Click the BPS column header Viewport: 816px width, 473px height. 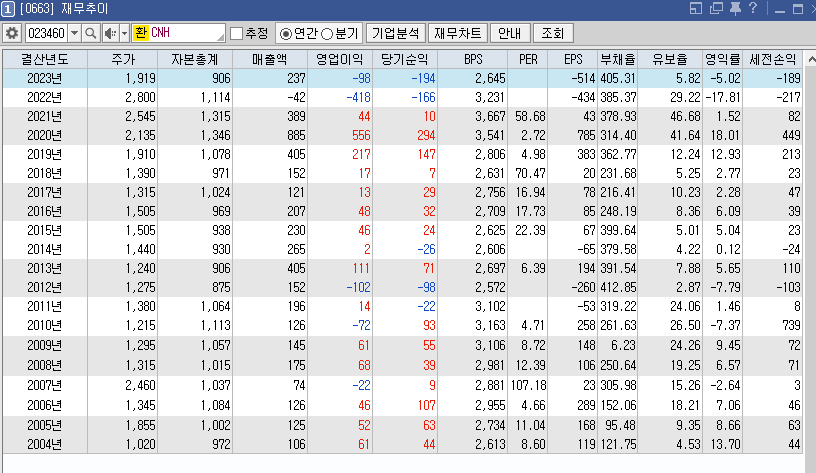coord(473,60)
